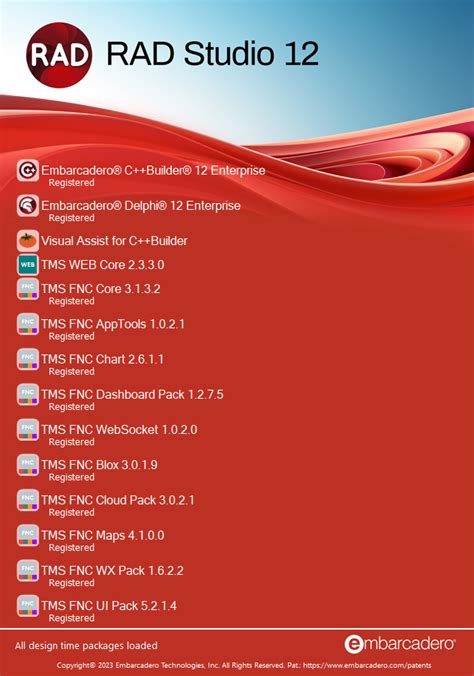Click Registered under TMS FNC Core
The image size is (474, 676).
(72, 301)
